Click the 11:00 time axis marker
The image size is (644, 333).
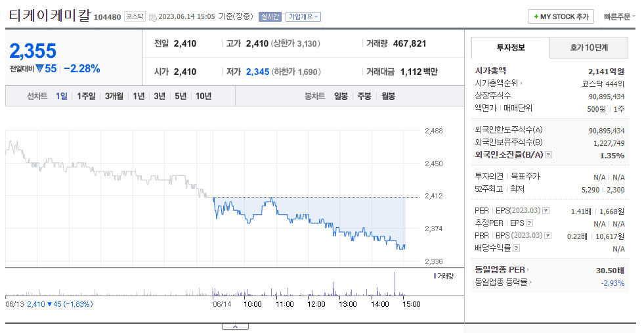285,304
